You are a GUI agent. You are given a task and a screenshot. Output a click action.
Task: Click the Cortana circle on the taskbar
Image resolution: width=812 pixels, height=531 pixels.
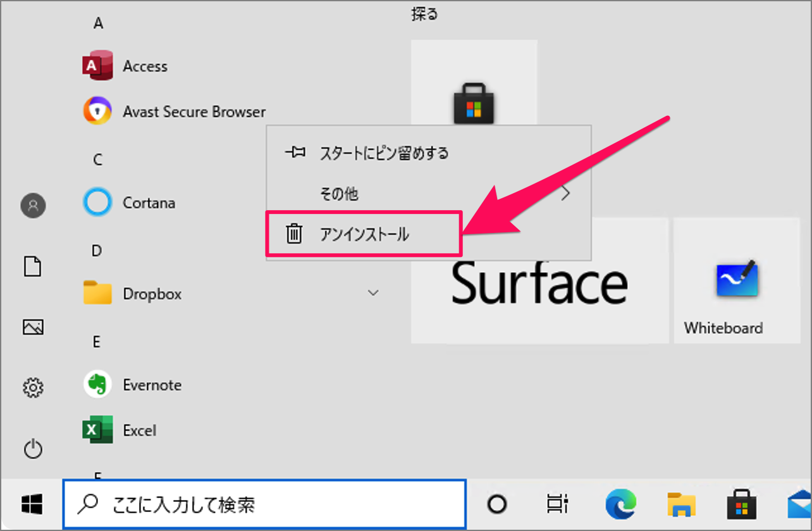(497, 504)
